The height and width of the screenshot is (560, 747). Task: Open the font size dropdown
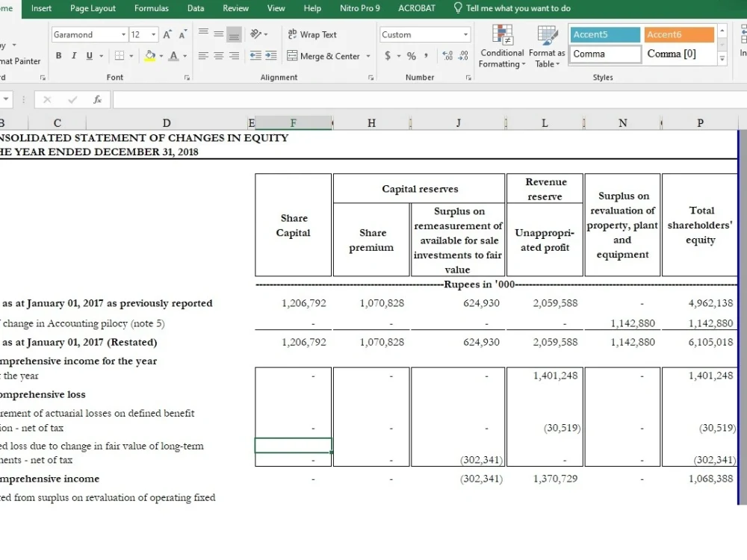point(155,34)
